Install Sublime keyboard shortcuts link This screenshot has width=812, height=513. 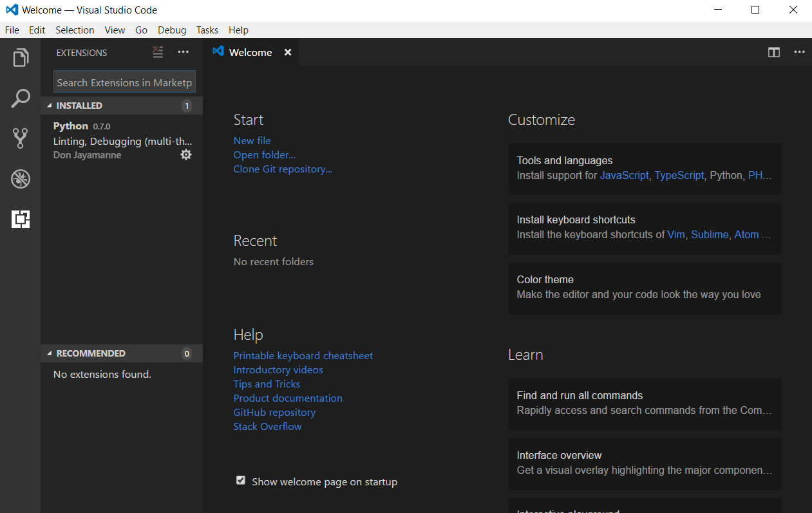pos(710,234)
